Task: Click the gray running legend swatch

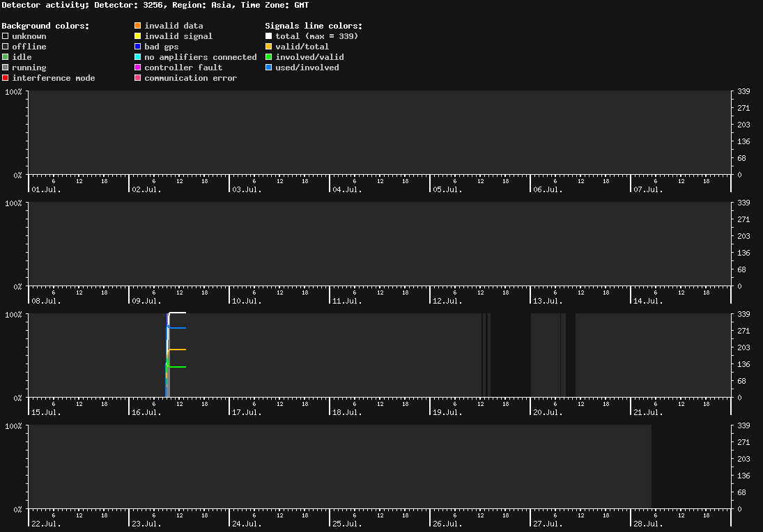Action: (x=6, y=67)
